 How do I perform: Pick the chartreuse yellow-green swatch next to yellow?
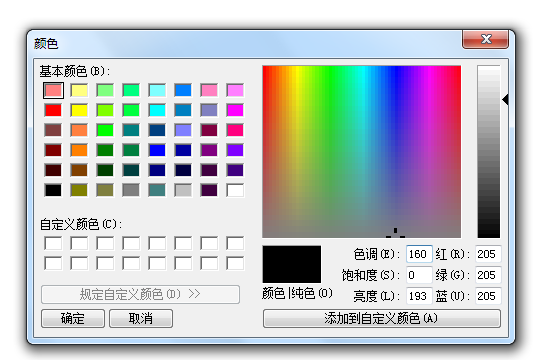pos(105,110)
